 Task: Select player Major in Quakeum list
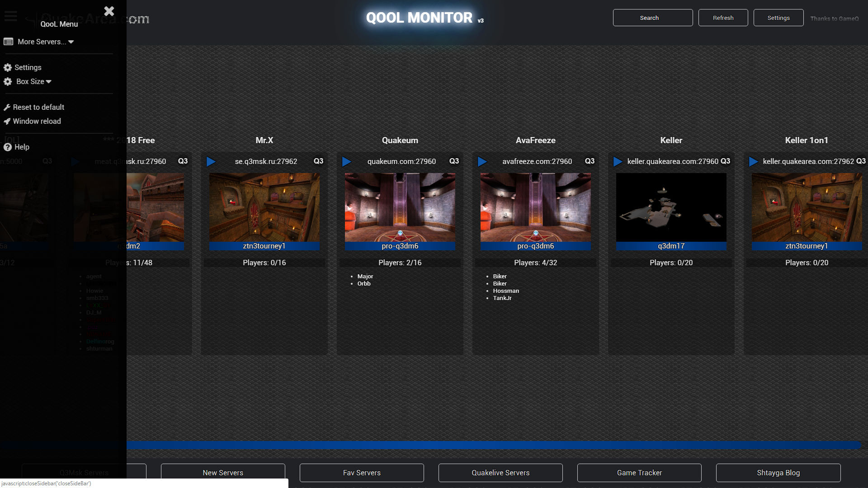coord(365,276)
